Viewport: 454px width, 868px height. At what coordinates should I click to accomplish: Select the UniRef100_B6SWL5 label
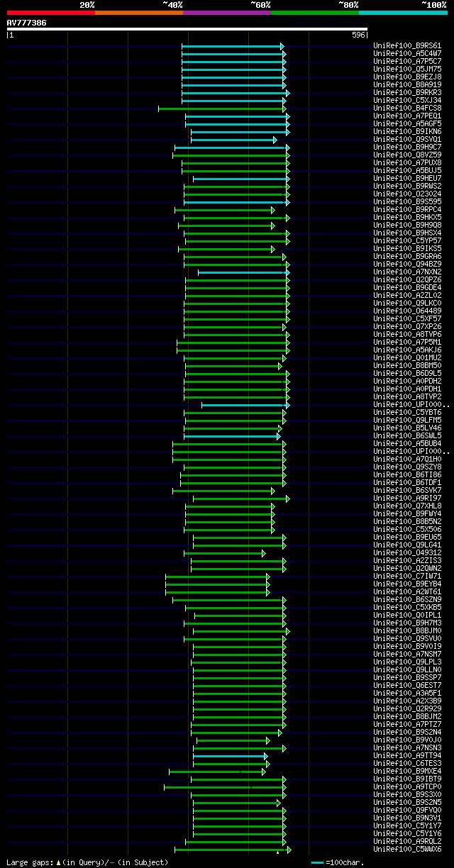pyautogui.click(x=407, y=435)
